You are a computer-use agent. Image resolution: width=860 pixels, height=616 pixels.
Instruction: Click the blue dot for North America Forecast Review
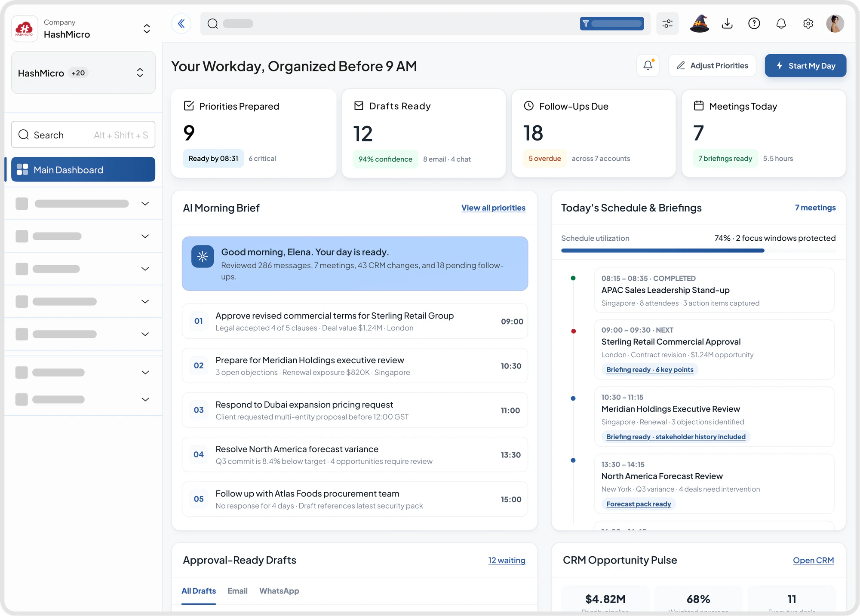coord(573,460)
